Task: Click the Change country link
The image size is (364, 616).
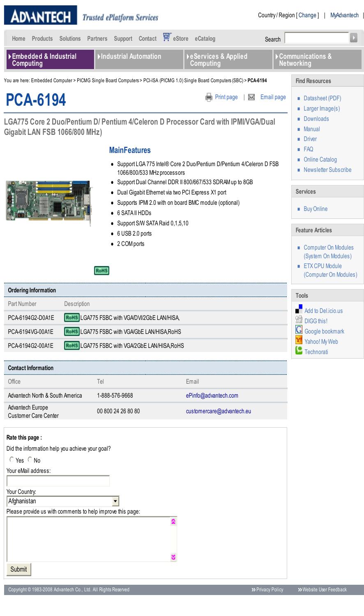Action: [307, 15]
